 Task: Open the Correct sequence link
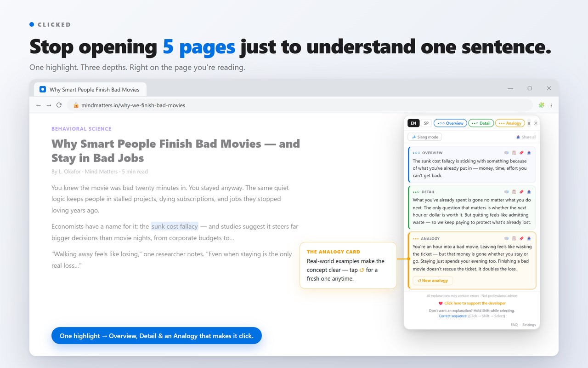click(453, 316)
